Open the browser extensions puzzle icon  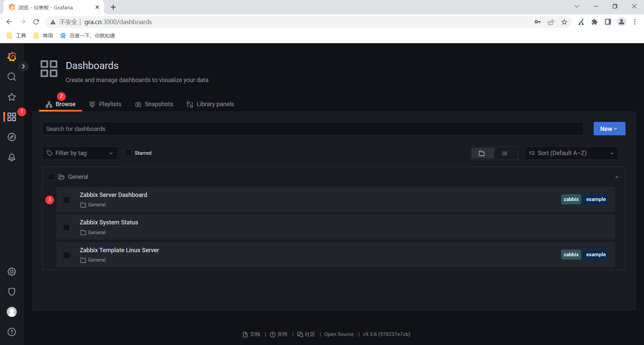point(594,22)
